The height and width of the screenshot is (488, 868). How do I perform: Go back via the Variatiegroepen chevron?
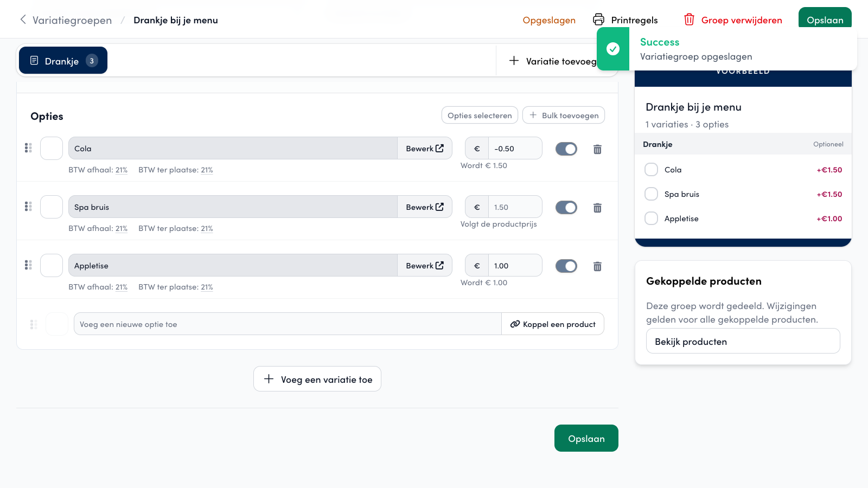pos(23,20)
